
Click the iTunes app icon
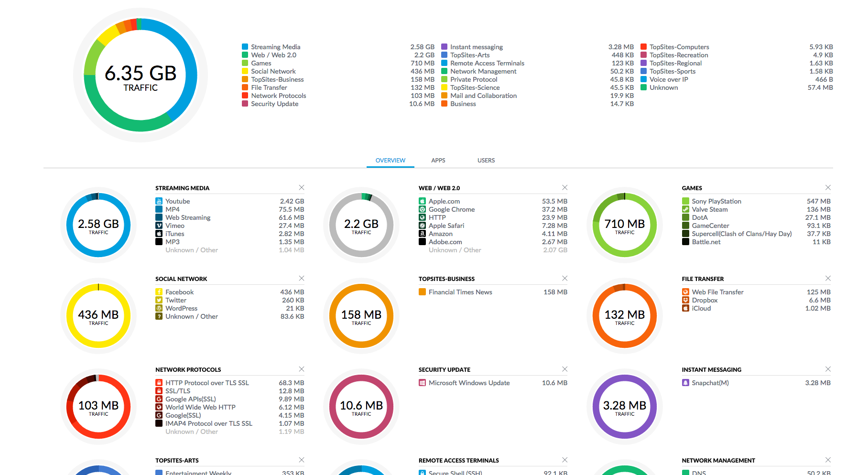pos(159,234)
